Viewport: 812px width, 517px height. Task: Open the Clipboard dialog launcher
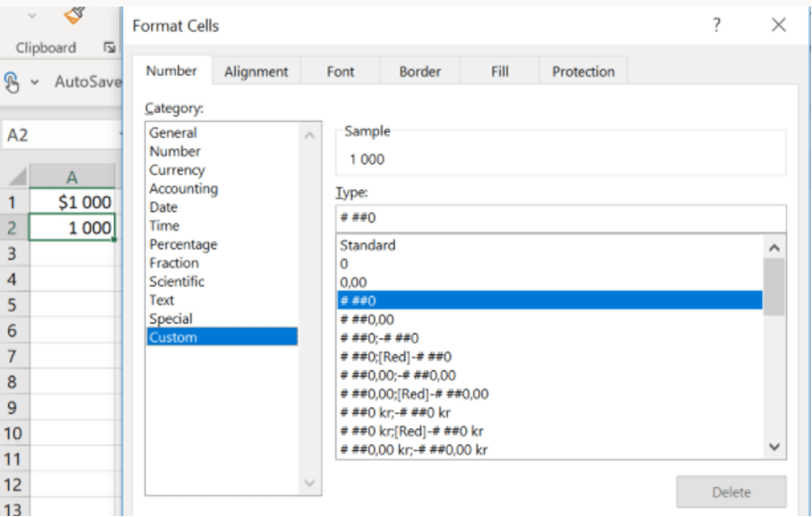(109, 47)
